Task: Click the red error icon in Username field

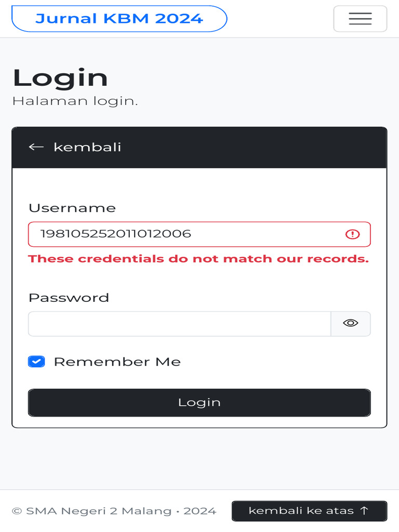Action: [x=352, y=234]
